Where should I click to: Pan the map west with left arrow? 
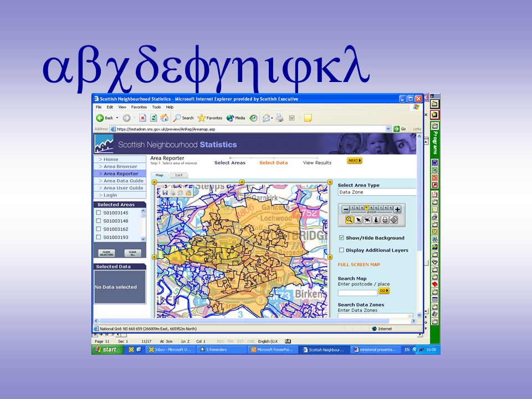point(154,257)
